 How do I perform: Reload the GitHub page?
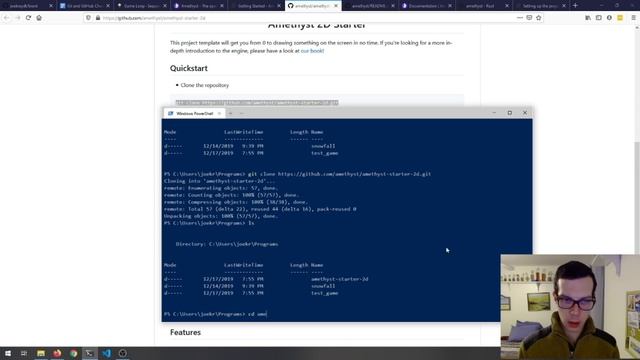pyautogui.click(x=28, y=18)
